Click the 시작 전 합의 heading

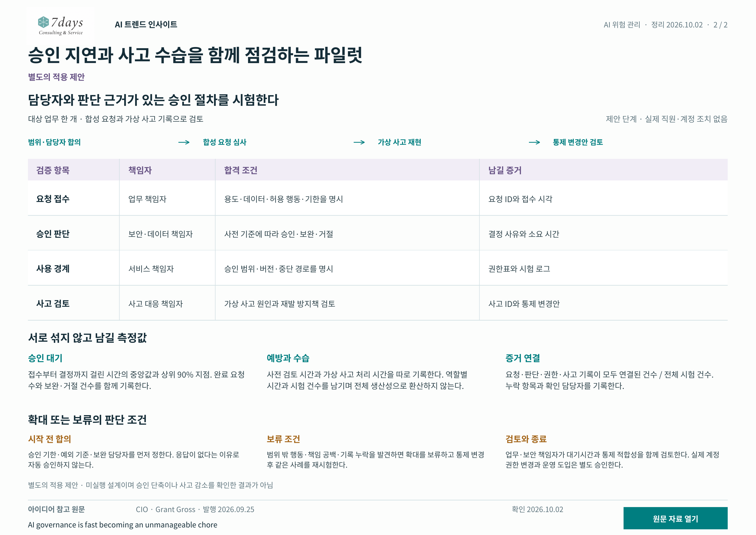[x=49, y=439]
